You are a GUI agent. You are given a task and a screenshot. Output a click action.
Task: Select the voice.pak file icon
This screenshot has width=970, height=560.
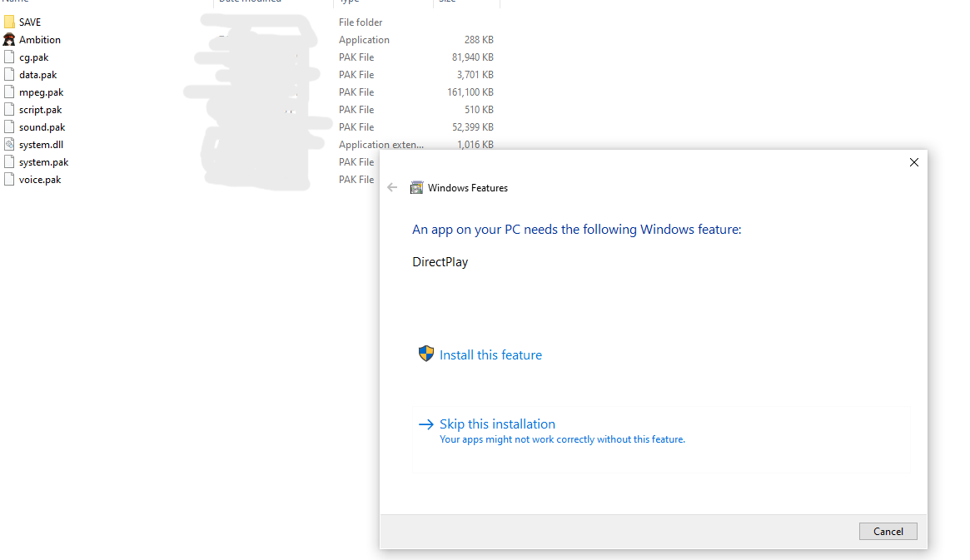9,179
